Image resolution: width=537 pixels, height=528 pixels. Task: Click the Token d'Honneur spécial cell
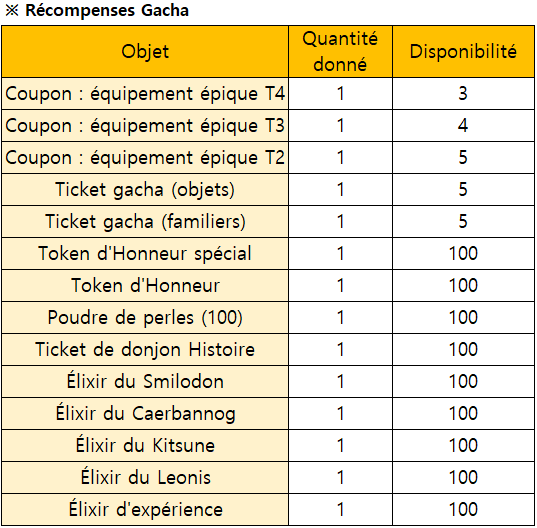[145, 253]
